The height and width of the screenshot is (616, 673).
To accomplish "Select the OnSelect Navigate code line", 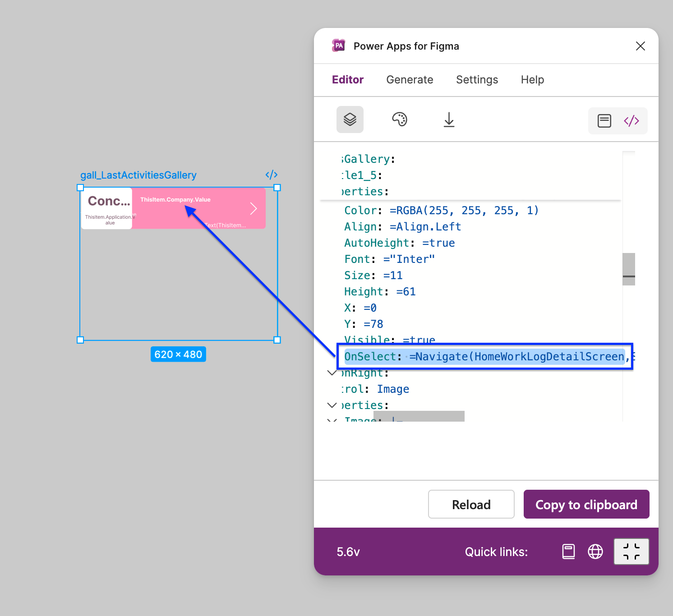I will [485, 357].
